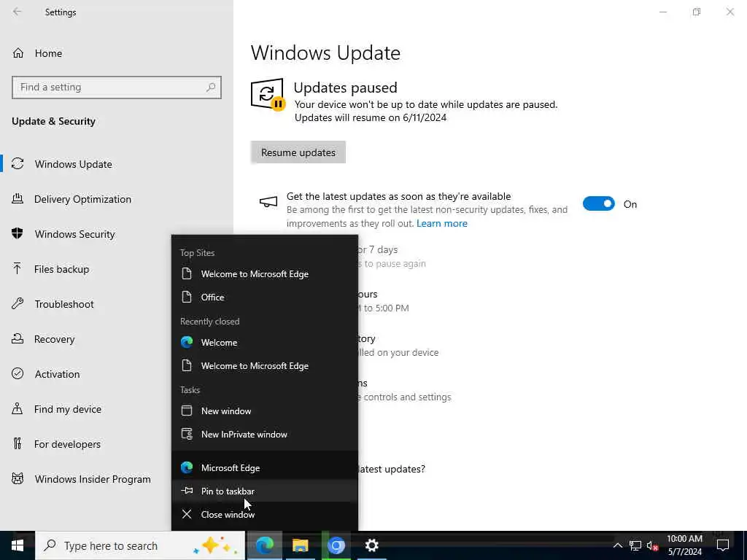The image size is (747, 560).
Task: Choose New window from Edge jump list
Action: 264,411
